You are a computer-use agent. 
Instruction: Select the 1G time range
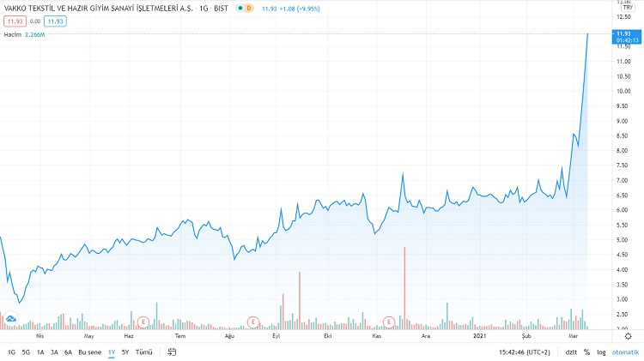pos(11,352)
